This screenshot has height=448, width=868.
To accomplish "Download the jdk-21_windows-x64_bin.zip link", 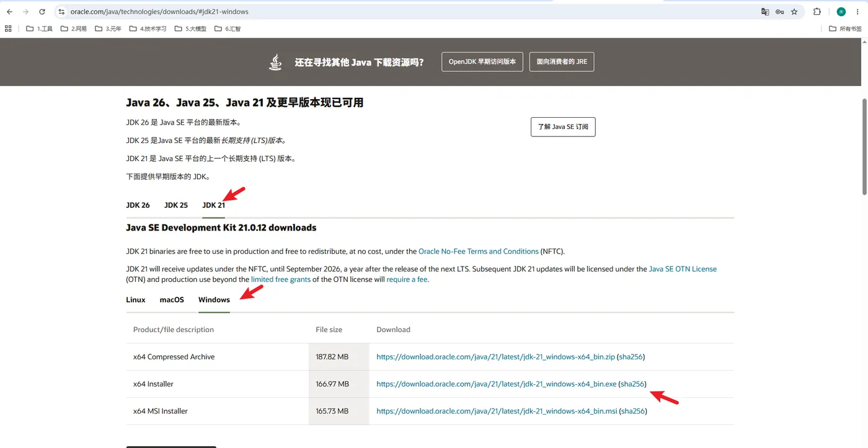I will point(495,357).
